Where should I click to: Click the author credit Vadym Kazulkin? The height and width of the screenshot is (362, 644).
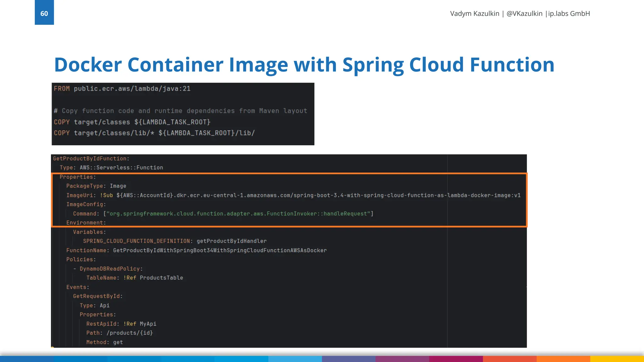(x=474, y=14)
